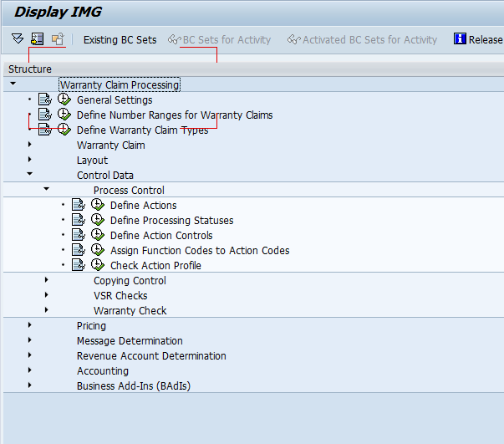Screen dimensions: 504x444
Task: Select VSR Checks label
Action: [120, 296]
